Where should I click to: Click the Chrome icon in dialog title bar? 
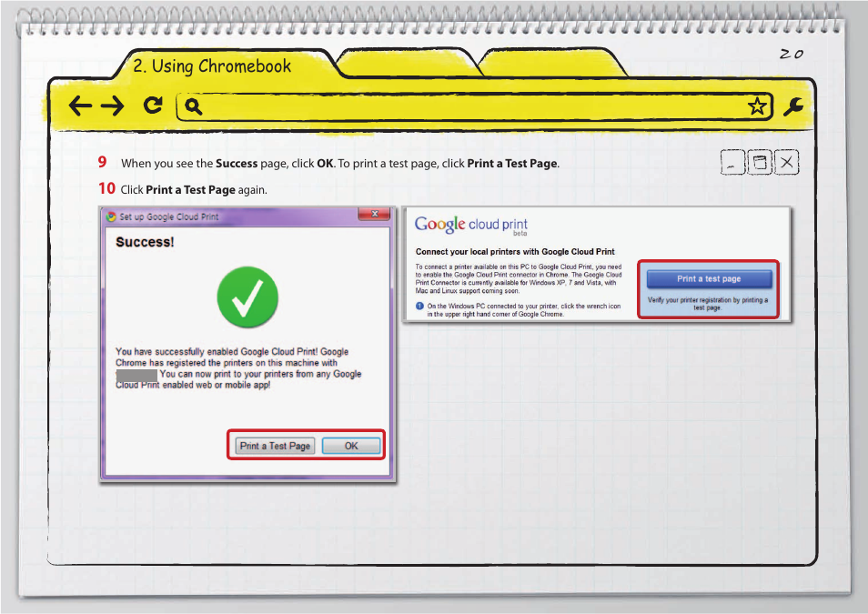coord(111,216)
